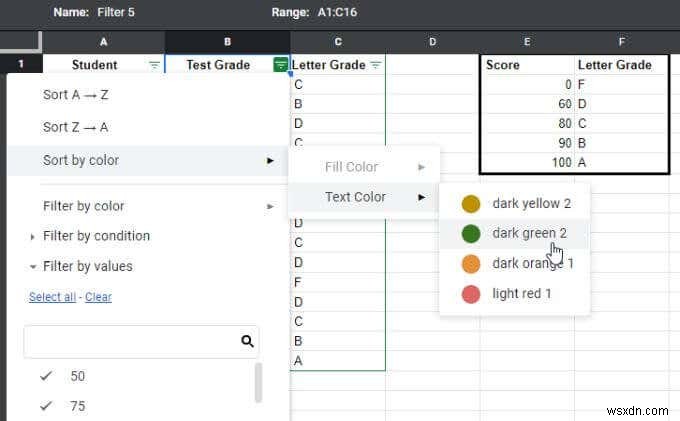Screen dimensions: 680x421
Task: Pick the dark orange 1 color swatch
Action: tap(471, 264)
